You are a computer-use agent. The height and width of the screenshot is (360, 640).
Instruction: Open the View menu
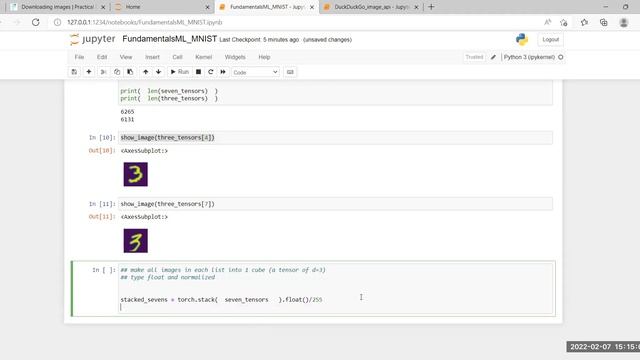126,57
